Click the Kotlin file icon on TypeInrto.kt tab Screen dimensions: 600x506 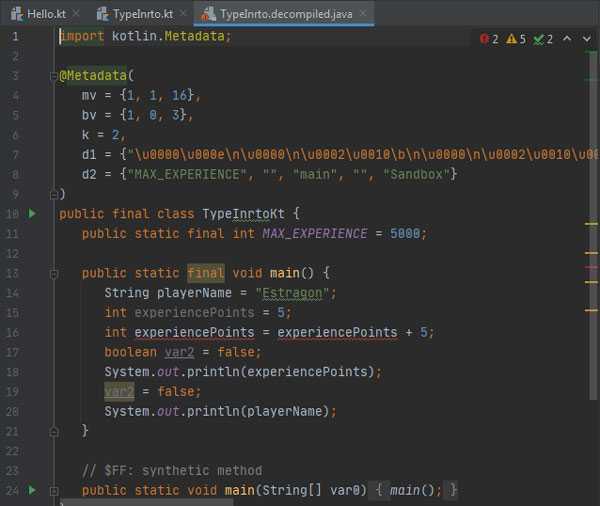103,14
